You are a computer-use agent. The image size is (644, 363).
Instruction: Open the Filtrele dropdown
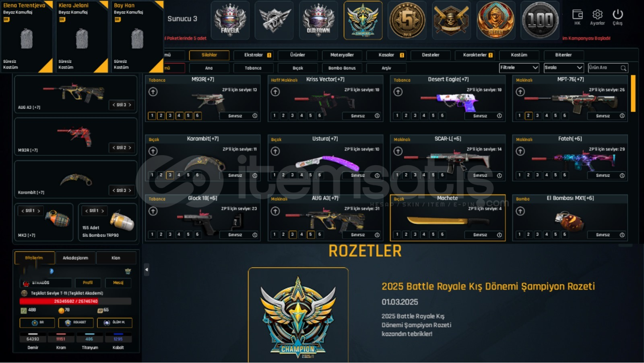(519, 68)
